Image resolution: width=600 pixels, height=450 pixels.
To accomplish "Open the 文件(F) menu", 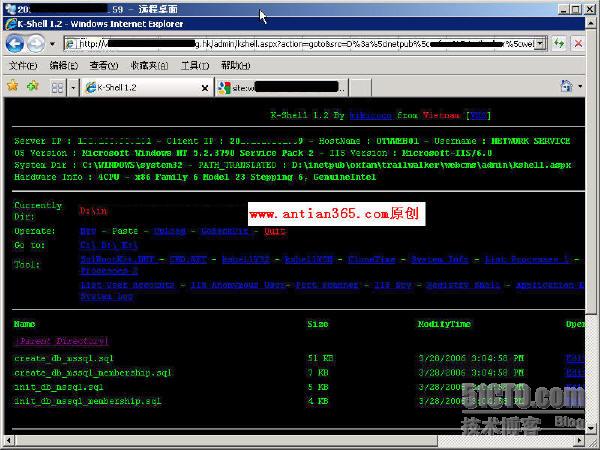I will (23, 65).
